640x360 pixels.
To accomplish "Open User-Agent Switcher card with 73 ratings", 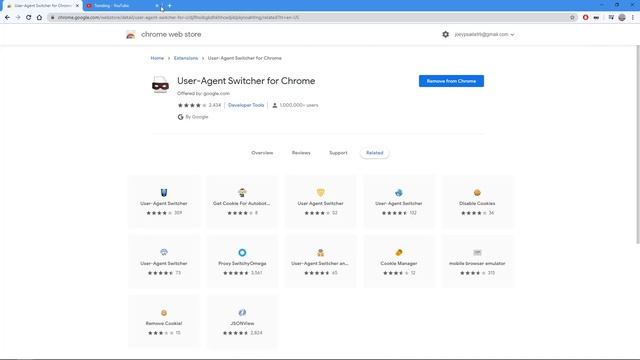I will tap(164, 262).
